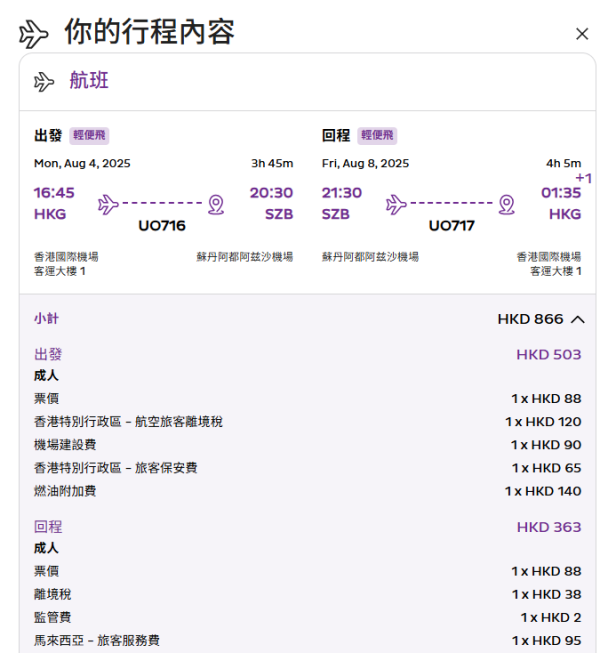Click 香港特別行政區 – 旅客保安費 row
This screenshot has height=661, width=600.
(307, 468)
